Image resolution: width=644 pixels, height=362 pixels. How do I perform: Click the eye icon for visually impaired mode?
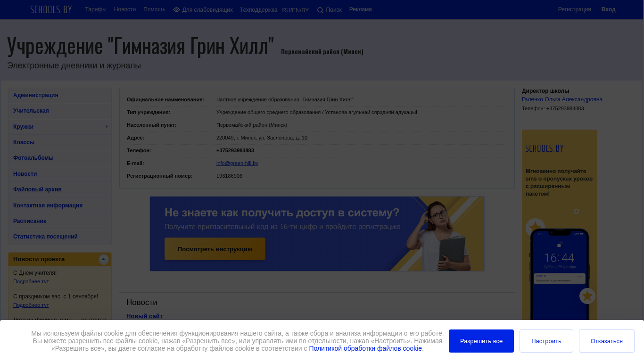click(x=176, y=10)
